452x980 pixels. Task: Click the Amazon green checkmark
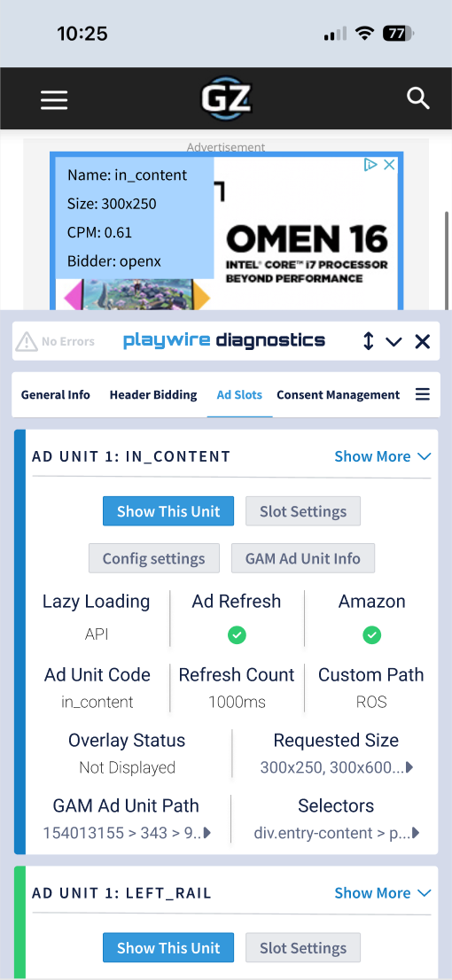(x=371, y=635)
